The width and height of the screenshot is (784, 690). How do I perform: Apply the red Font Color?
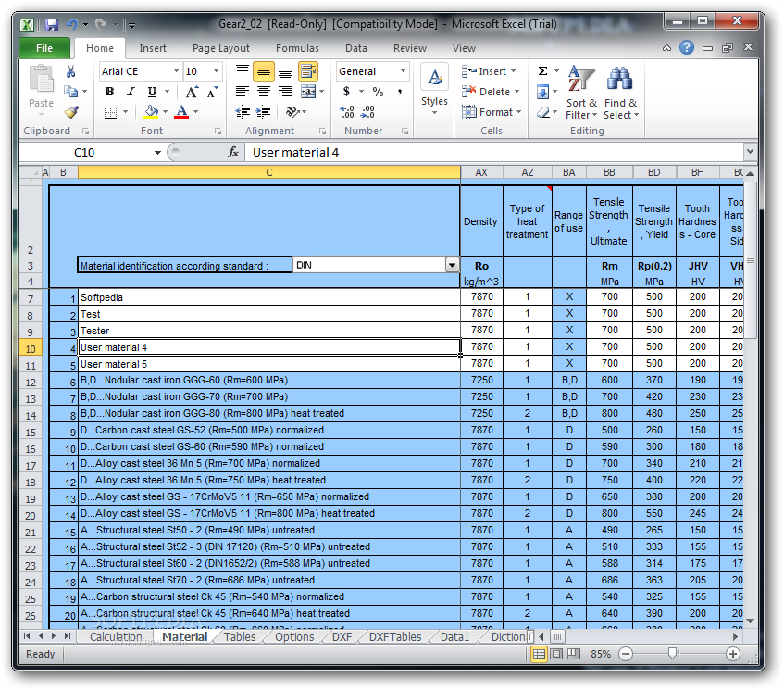181,112
